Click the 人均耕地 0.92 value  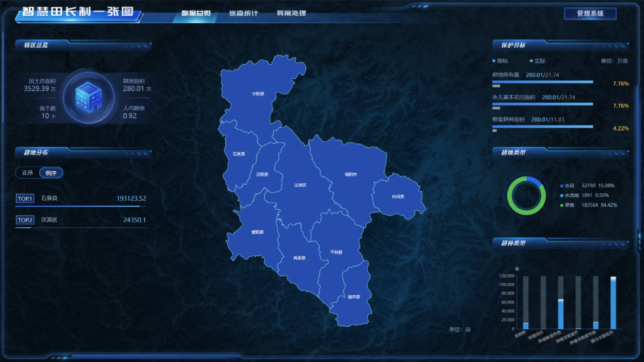[130, 116]
